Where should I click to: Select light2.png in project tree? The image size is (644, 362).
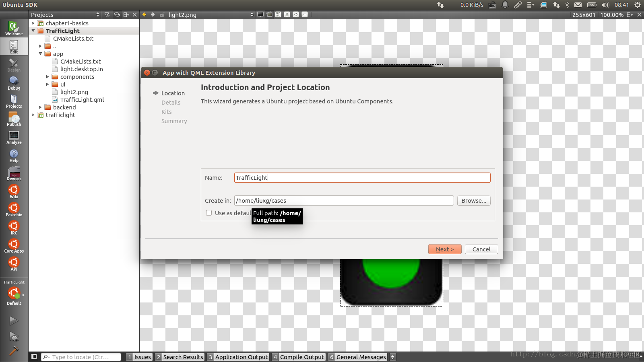(x=74, y=92)
